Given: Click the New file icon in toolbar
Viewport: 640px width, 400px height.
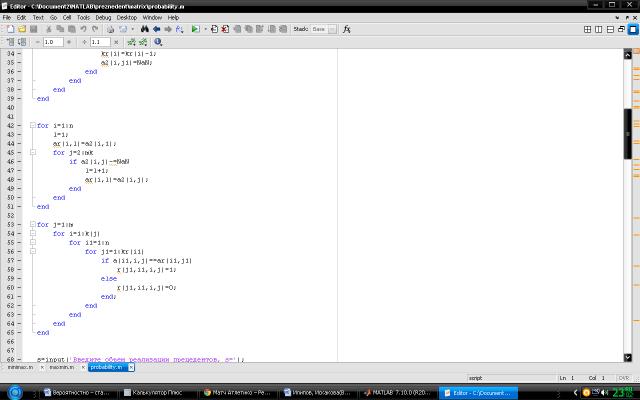Looking at the screenshot, I should (8, 30).
